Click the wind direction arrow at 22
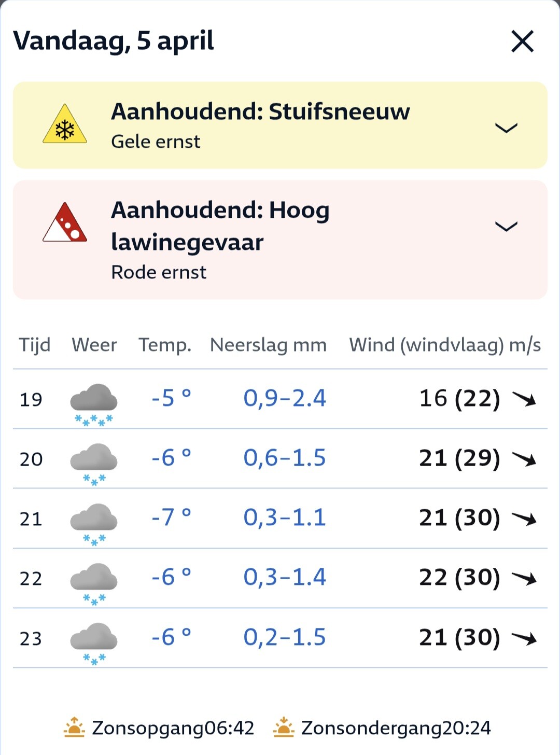The image size is (560, 755). click(524, 578)
